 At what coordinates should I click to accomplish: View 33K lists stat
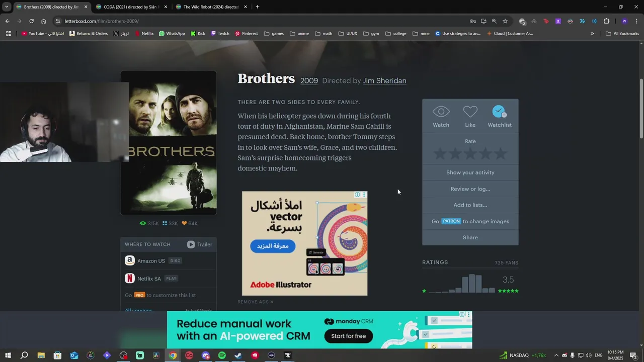coord(170,223)
